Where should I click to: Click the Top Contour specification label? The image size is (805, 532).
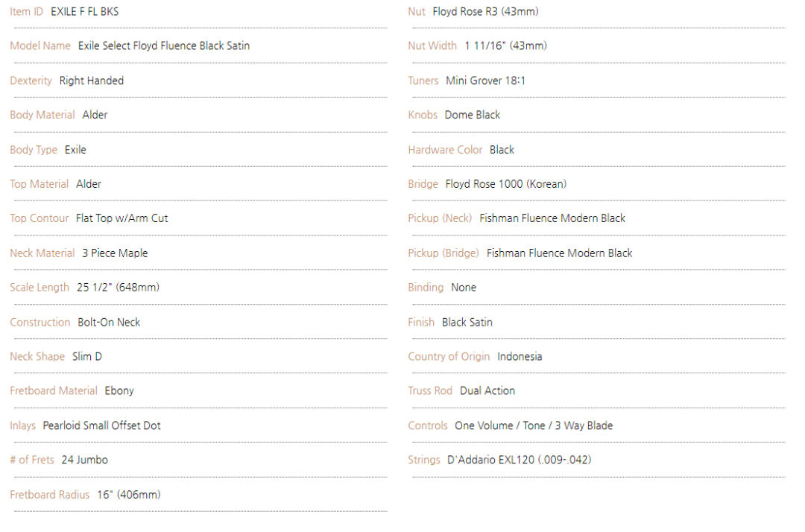[39, 218]
